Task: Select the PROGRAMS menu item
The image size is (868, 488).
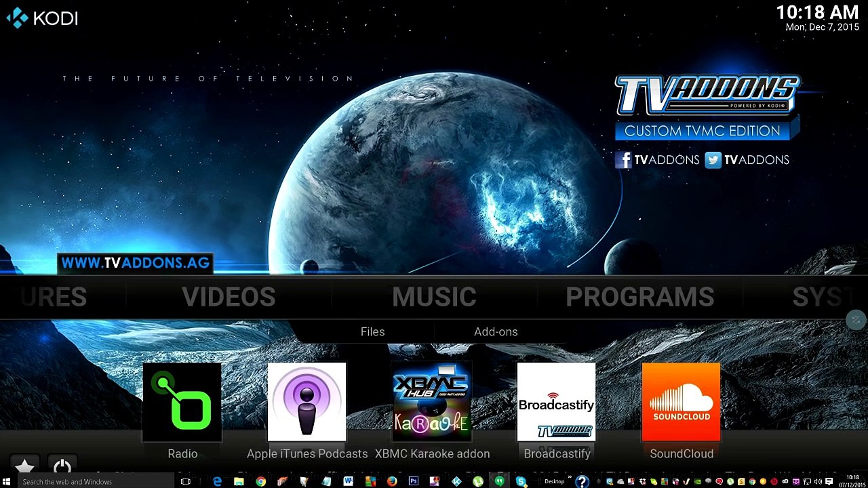Action: [639, 297]
